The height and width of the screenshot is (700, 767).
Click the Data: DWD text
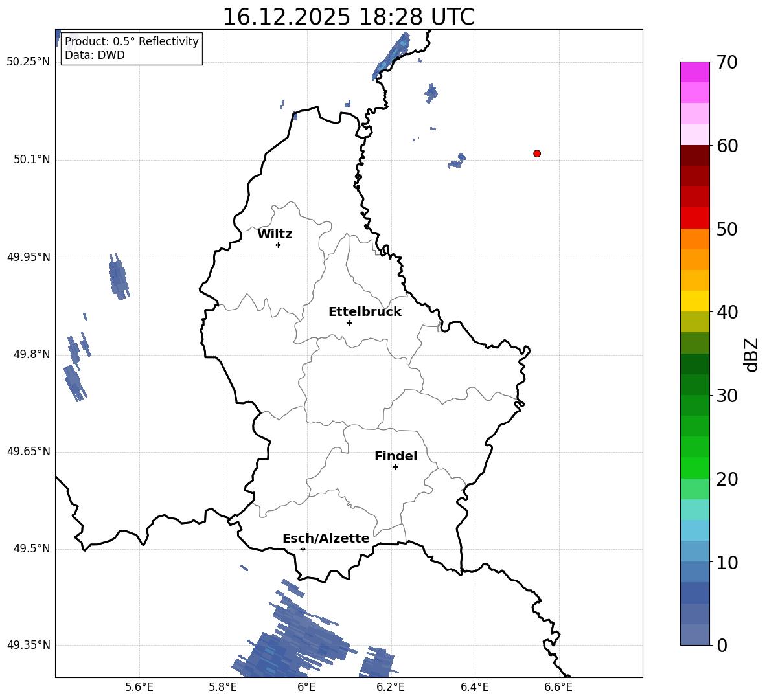pyautogui.click(x=95, y=55)
